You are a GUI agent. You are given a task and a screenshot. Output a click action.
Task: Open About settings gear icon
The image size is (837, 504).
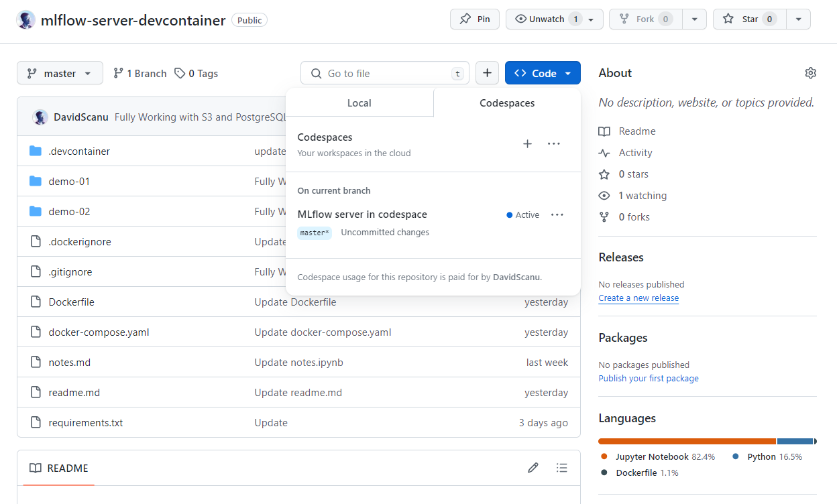(811, 73)
